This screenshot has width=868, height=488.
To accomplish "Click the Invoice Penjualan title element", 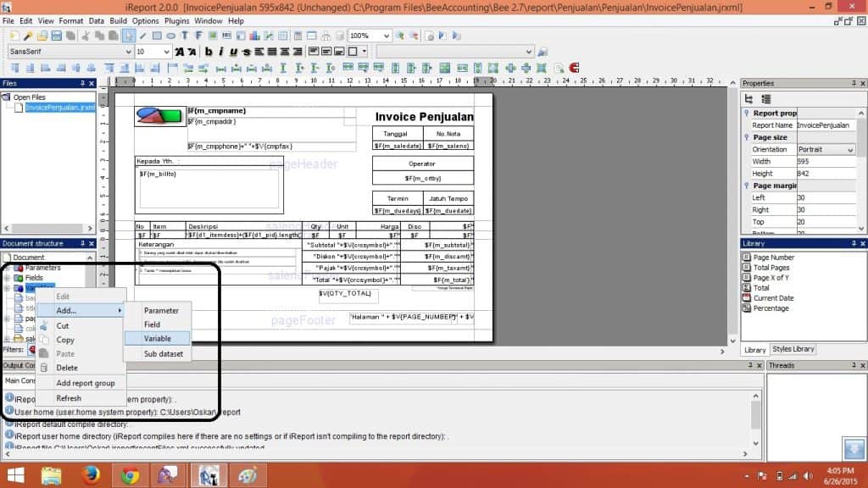I will coord(424,117).
